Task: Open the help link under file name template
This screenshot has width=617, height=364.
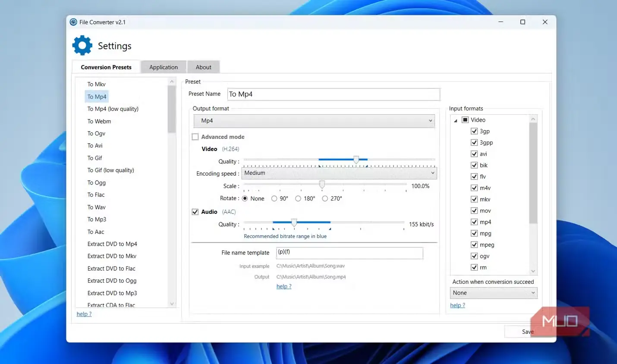Action: click(x=284, y=286)
